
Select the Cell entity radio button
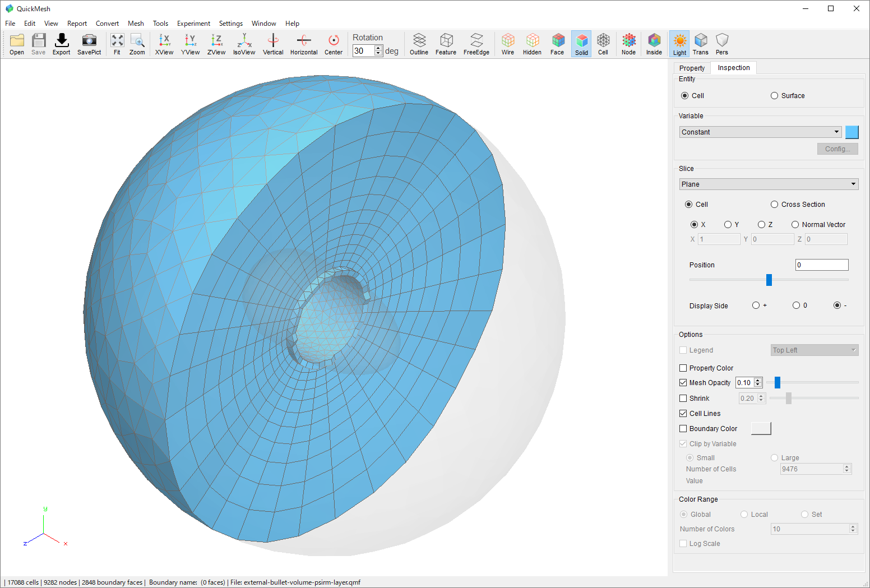click(684, 96)
